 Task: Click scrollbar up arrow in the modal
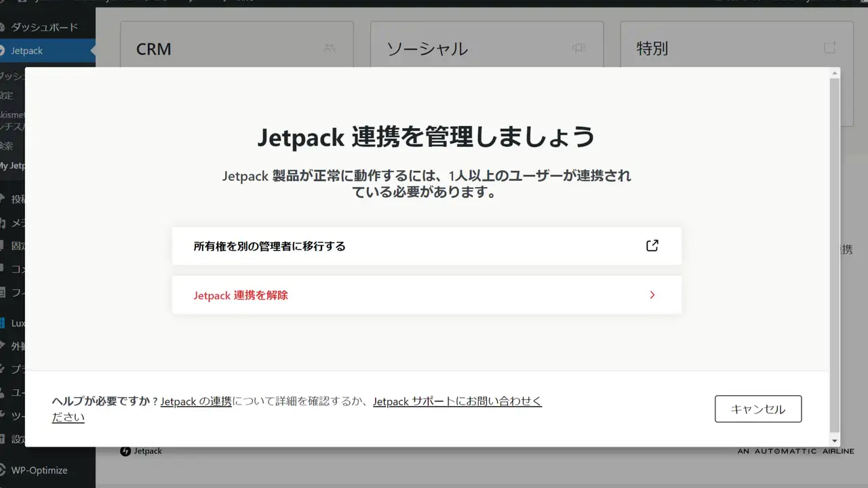tap(835, 72)
